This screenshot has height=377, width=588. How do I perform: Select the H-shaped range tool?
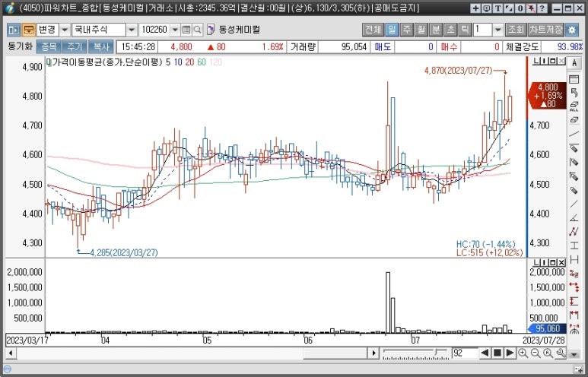[574, 259]
